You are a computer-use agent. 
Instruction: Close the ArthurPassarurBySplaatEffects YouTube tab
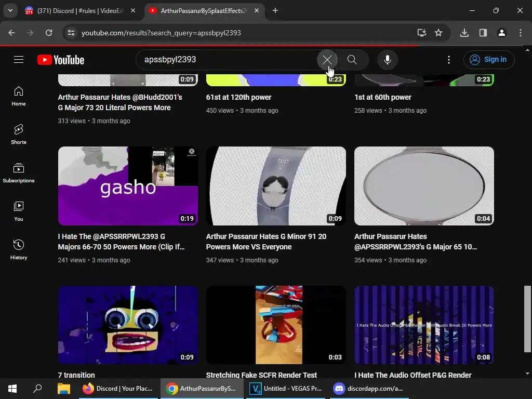pyautogui.click(x=257, y=10)
